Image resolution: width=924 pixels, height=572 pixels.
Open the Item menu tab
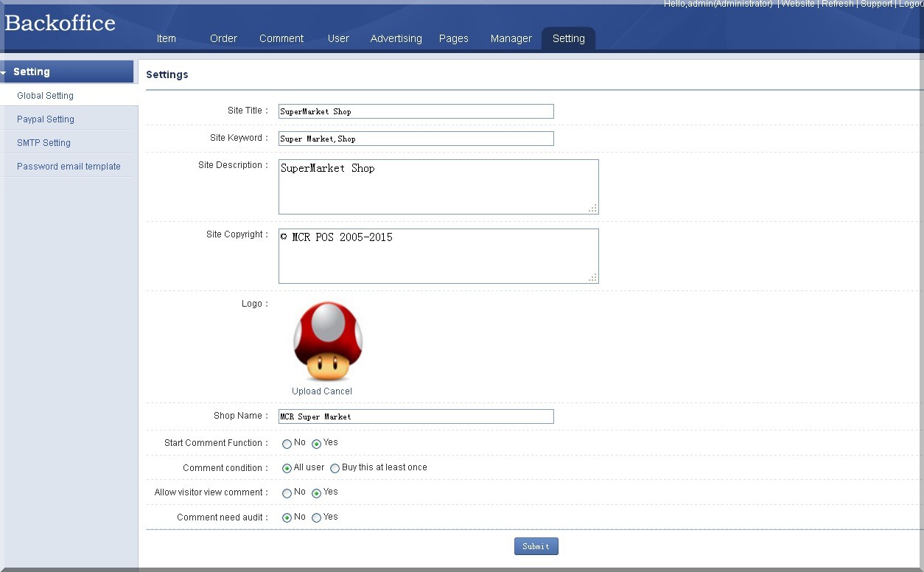(x=167, y=38)
